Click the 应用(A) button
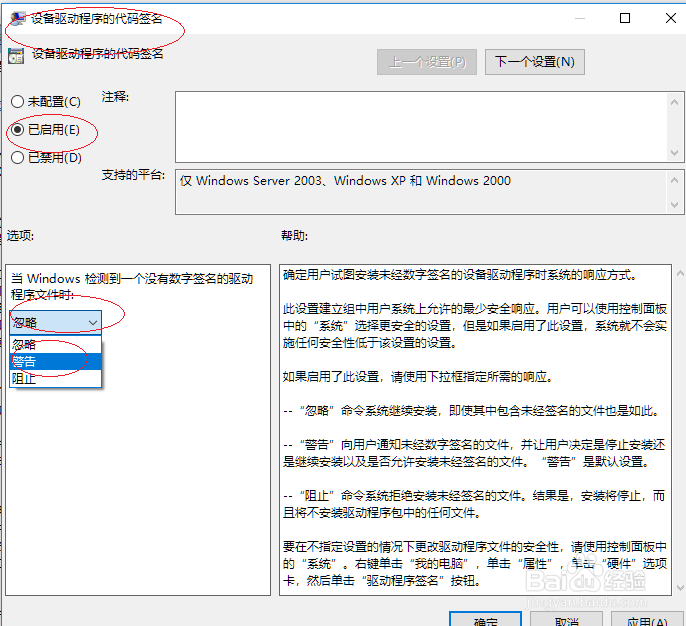 click(x=648, y=620)
